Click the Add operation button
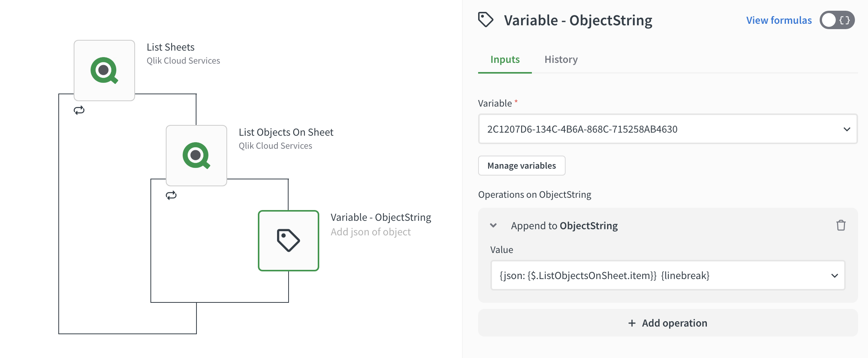868x358 pixels. [667, 323]
